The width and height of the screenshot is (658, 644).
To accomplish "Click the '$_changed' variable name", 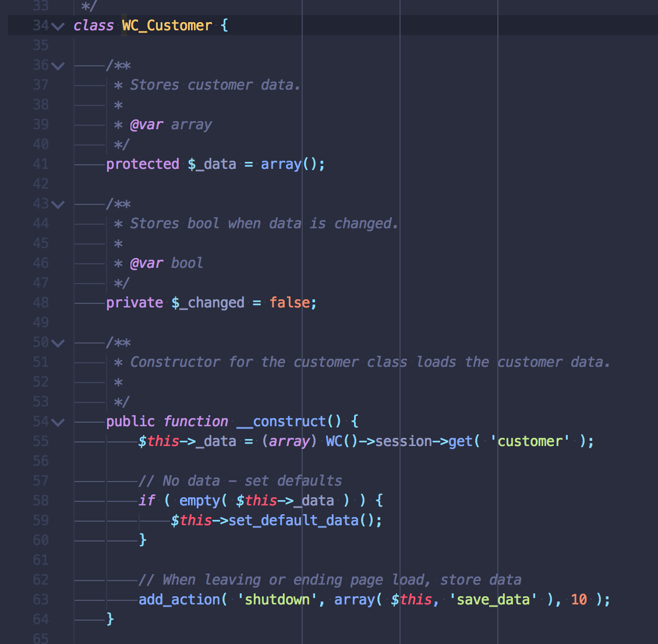I will pyautogui.click(x=208, y=302).
